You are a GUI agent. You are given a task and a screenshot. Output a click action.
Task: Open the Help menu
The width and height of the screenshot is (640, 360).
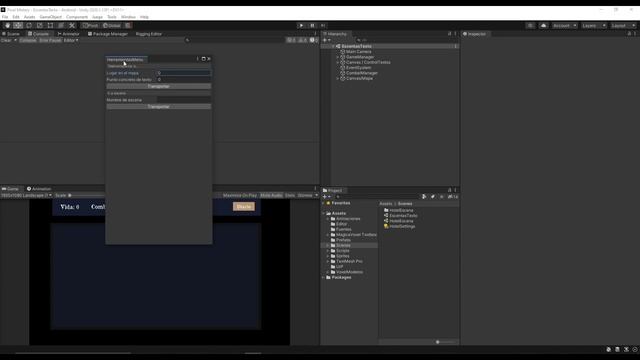(144, 17)
